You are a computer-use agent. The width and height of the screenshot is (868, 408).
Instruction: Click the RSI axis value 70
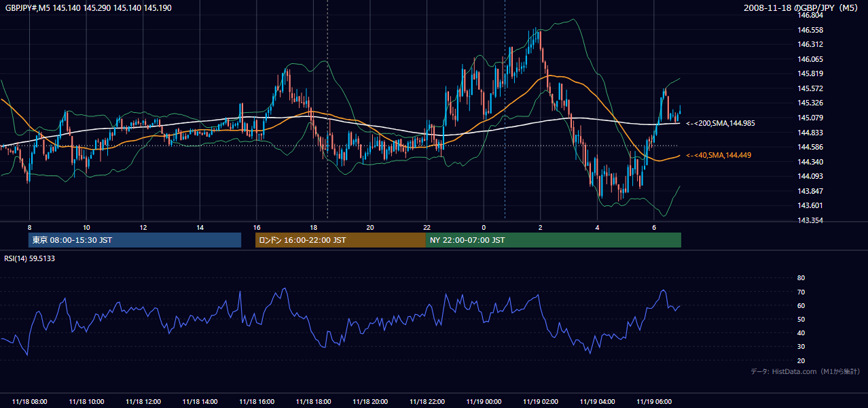click(x=801, y=292)
